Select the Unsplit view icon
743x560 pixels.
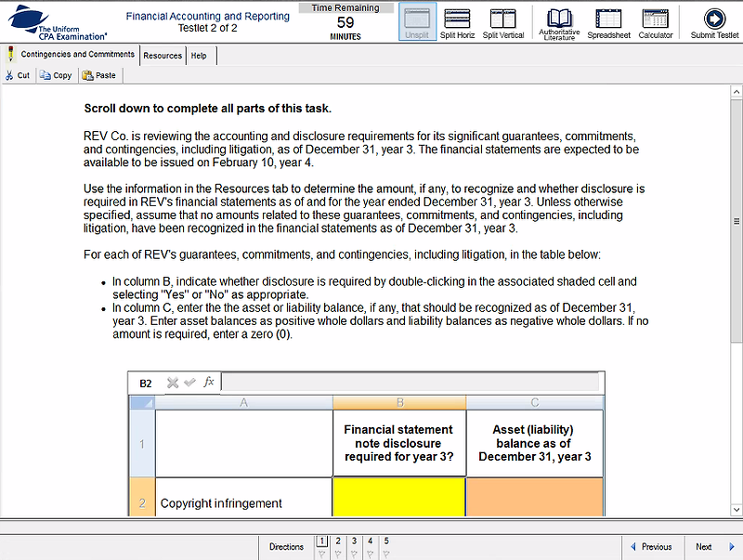coord(417,22)
